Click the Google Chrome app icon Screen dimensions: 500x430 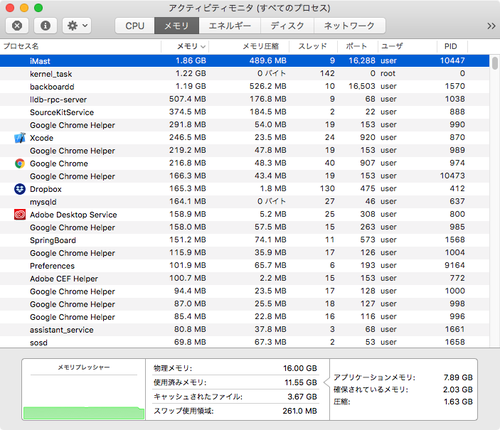point(20,163)
